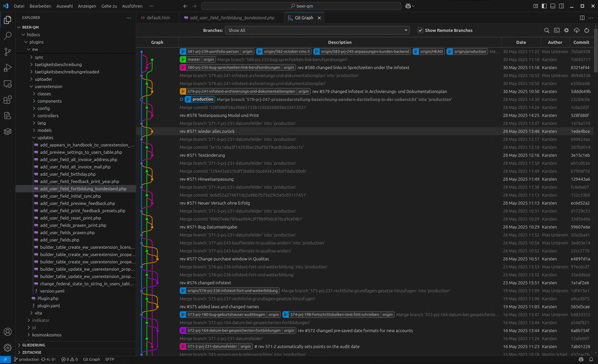The height and width of the screenshot is (364, 598).
Task: Open Git Graph repository settings gear
Action: click(566, 31)
